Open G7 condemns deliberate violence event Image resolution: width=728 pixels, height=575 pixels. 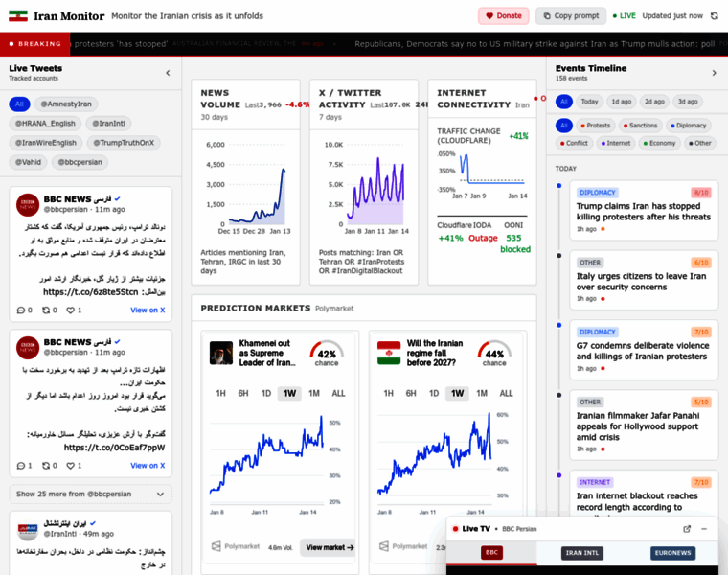[644, 350]
